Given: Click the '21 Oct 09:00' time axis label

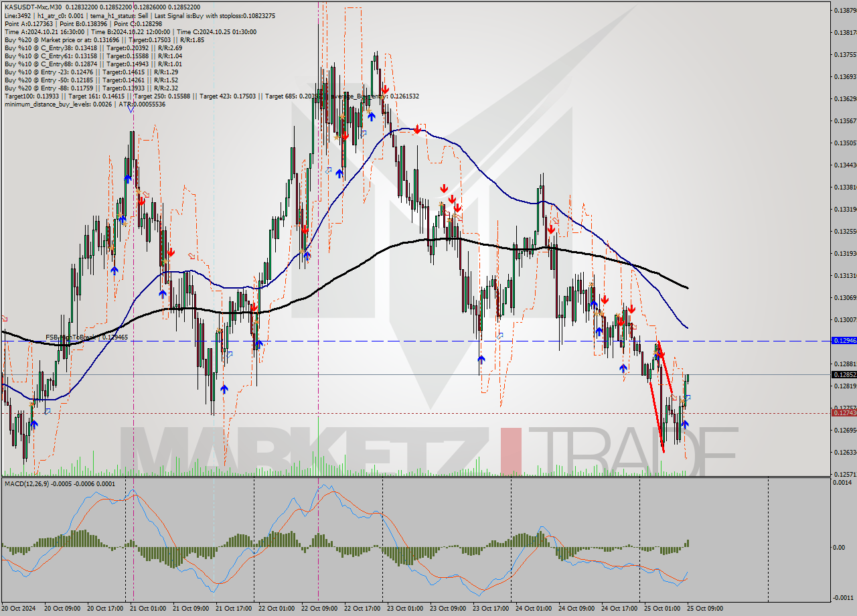Looking at the screenshot, I should click(x=190, y=609).
